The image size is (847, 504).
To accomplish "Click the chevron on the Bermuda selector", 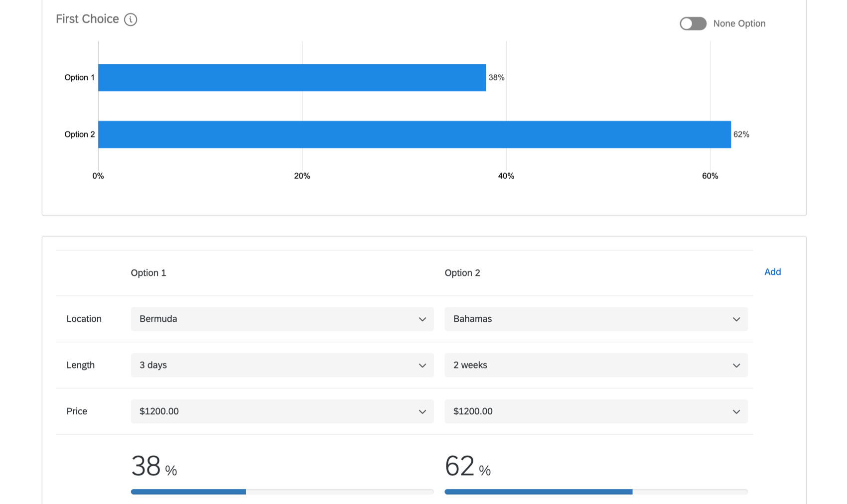I will tap(422, 319).
